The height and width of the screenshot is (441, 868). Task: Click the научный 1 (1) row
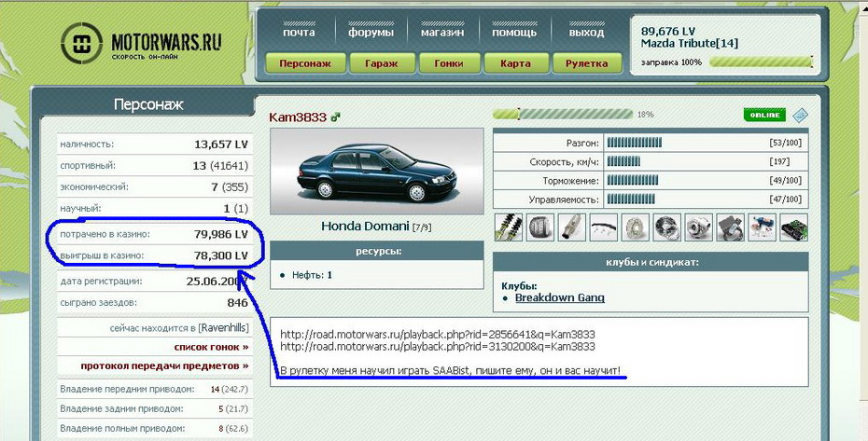click(154, 209)
